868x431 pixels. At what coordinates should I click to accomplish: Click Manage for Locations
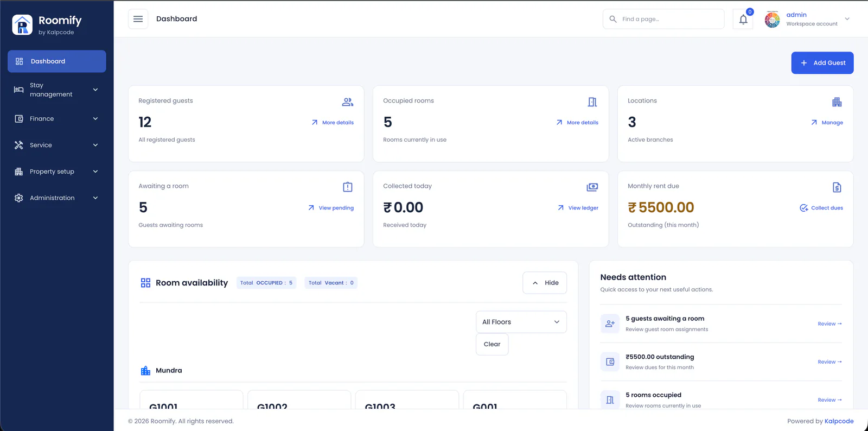pyautogui.click(x=827, y=123)
